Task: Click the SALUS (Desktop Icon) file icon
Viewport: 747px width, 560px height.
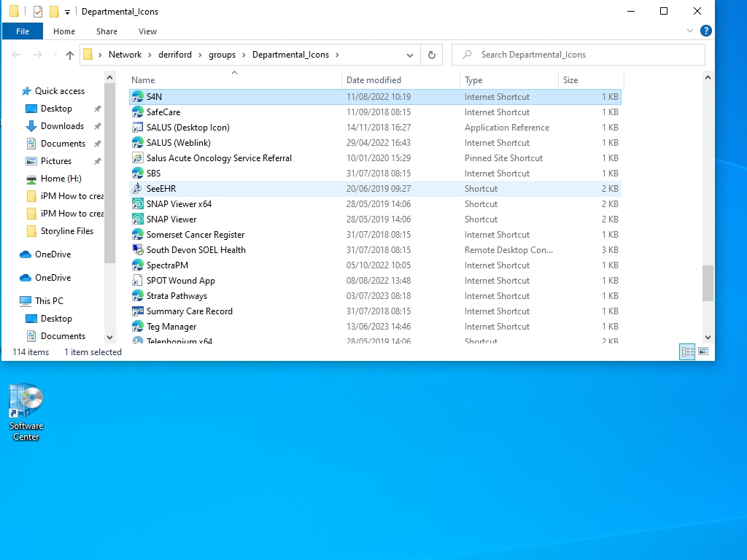Action: tap(138, 127)
